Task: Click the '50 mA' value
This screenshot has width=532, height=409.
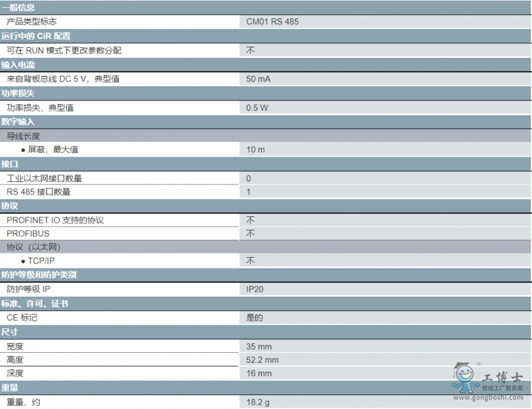Action: [258, 79]
